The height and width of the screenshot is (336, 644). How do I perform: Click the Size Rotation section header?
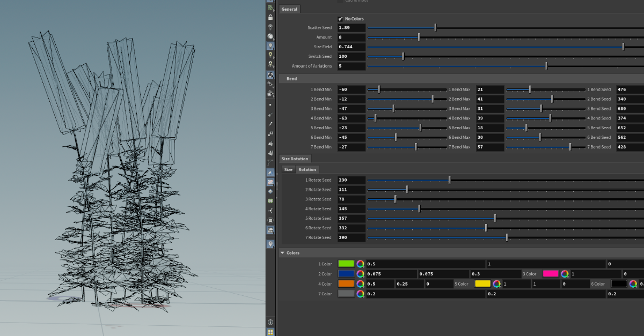point(295,159)
